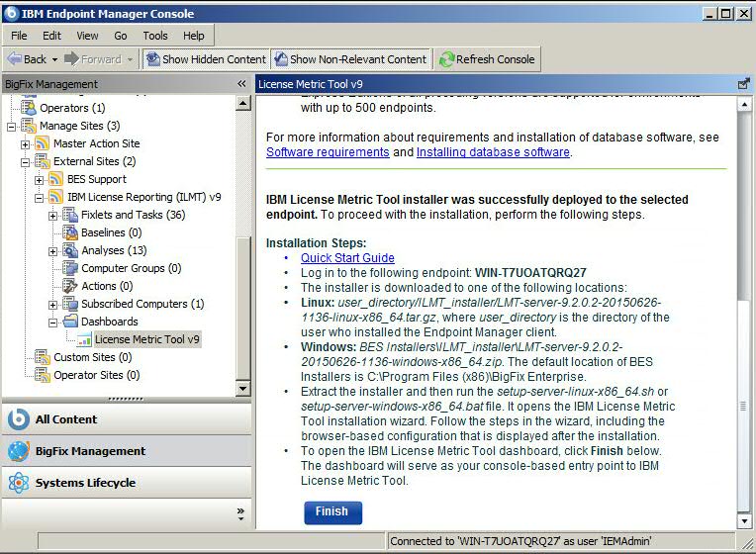The height and width of the screenshot is (554, 756).
Task: Click the content pane scrollbar thumb
Action: click(744, 406)
